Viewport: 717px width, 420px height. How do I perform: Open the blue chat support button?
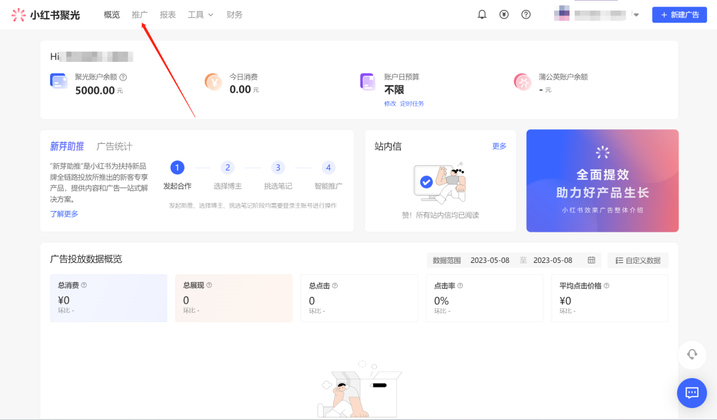click(x=691, y=393)
